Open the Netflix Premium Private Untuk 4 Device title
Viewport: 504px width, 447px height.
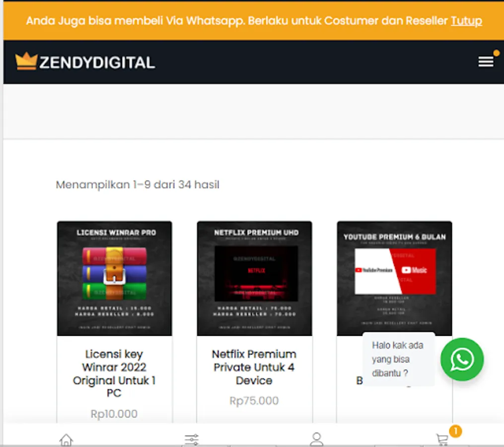254,367
